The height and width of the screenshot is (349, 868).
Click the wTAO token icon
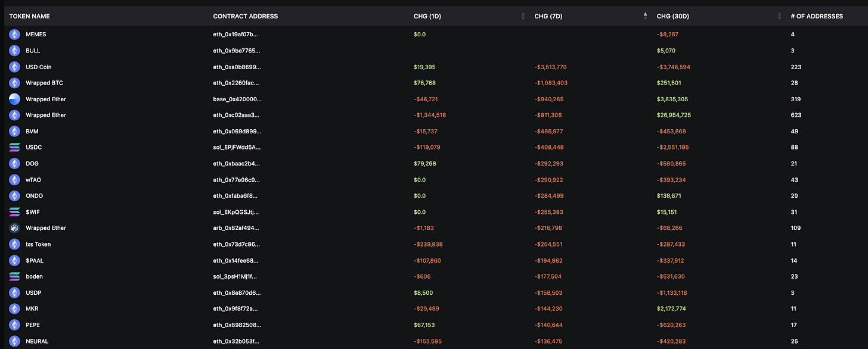coord(14,179)
